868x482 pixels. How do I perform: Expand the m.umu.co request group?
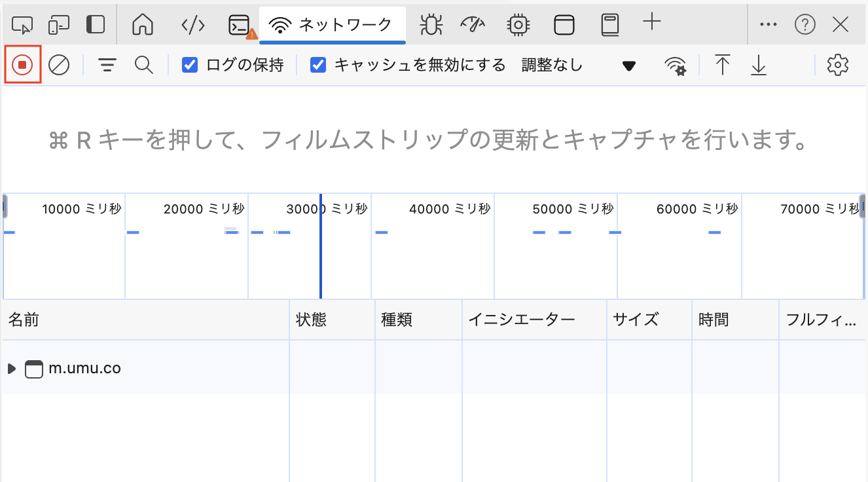coord(11,369)
